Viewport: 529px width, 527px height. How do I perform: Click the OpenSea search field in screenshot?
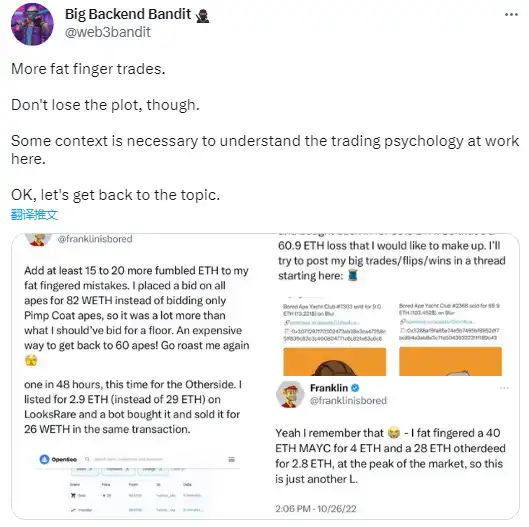(128, 459)
